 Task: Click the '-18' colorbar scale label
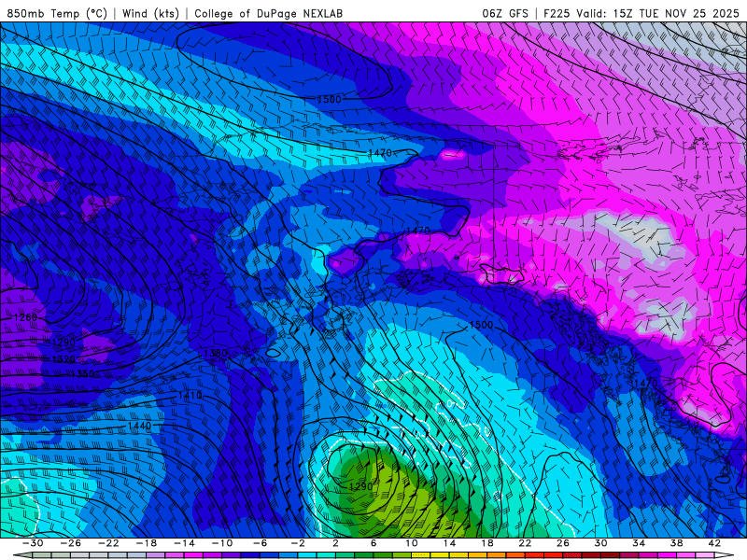147,543
